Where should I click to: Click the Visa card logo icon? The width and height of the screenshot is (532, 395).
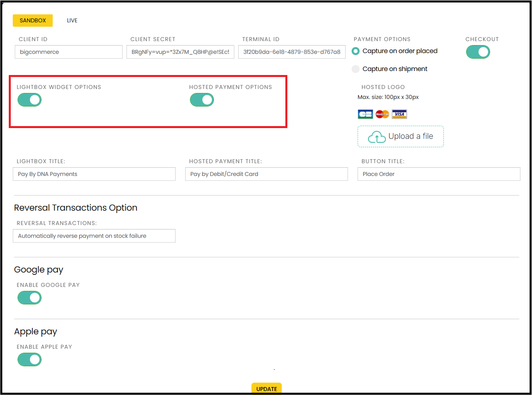[x=399, y=115]
